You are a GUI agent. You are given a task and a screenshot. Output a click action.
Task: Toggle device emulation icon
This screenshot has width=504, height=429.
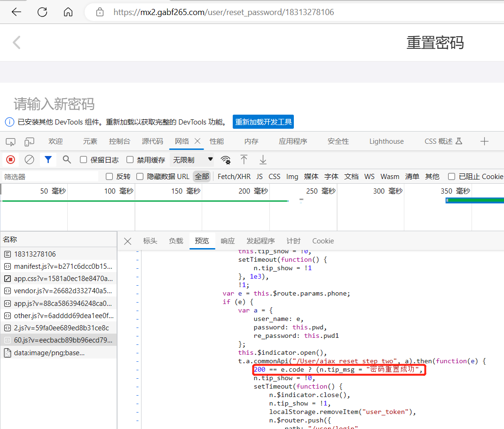pyautogui.click(x=29, y=141)
